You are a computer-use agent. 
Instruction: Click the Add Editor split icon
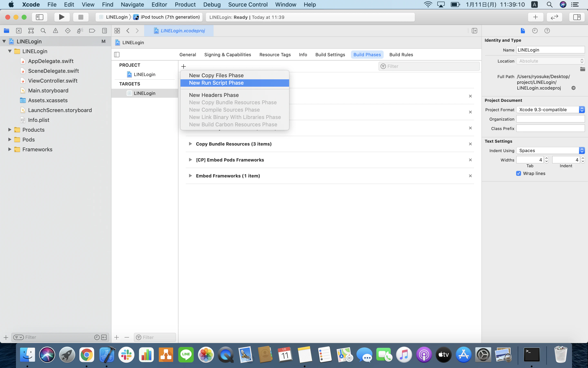click(474, 31)
